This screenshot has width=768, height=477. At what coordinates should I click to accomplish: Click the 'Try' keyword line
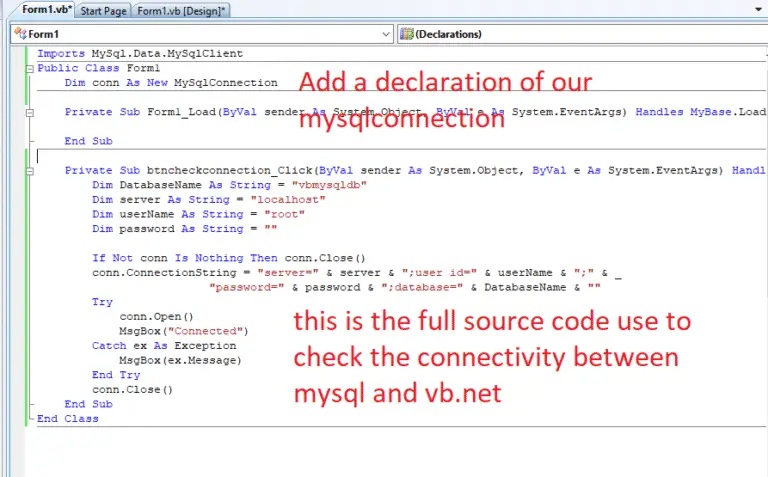(102, 302)
